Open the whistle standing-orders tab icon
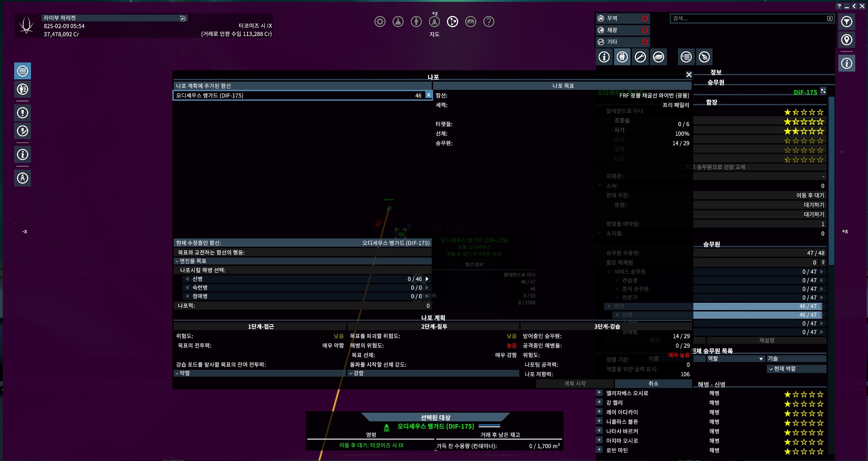The height and width of the screenshot is (461, 868). point(704,57)
